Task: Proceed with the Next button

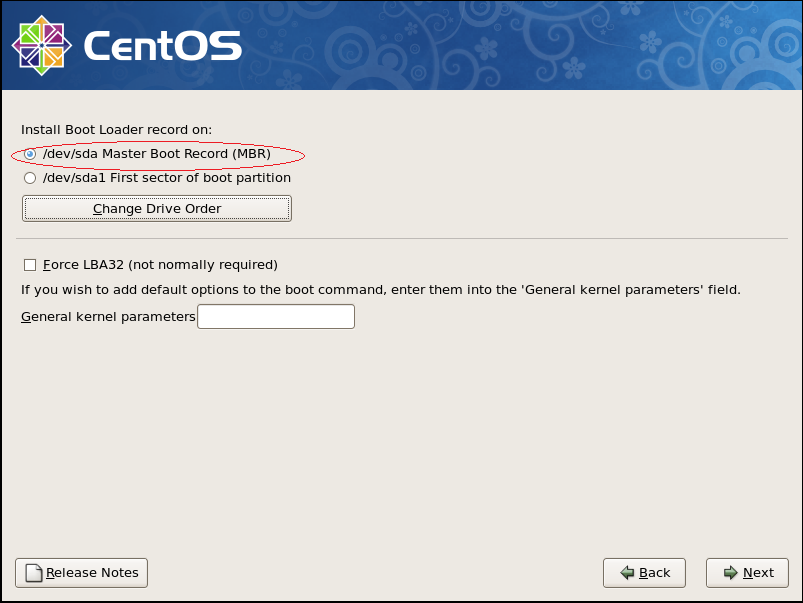Action: click(x=747, y=573)
